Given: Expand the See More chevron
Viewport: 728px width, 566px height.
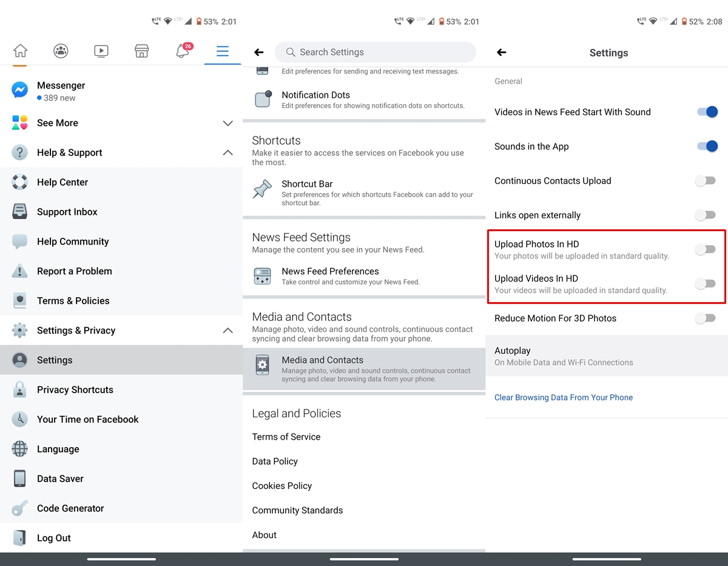Looking at the screenshot, I should point(227,123).
